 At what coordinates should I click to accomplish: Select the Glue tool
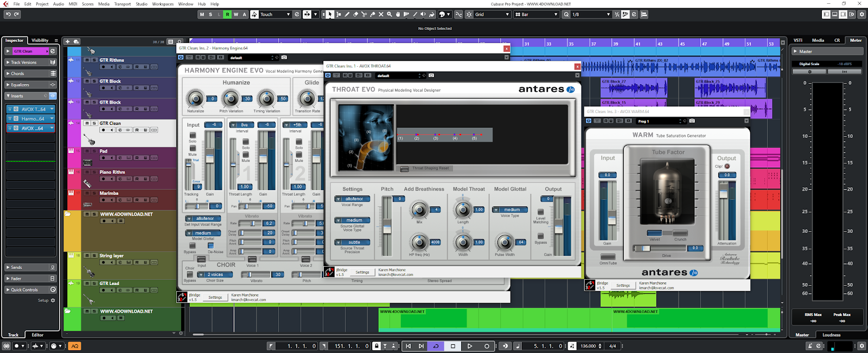[372, 14]
